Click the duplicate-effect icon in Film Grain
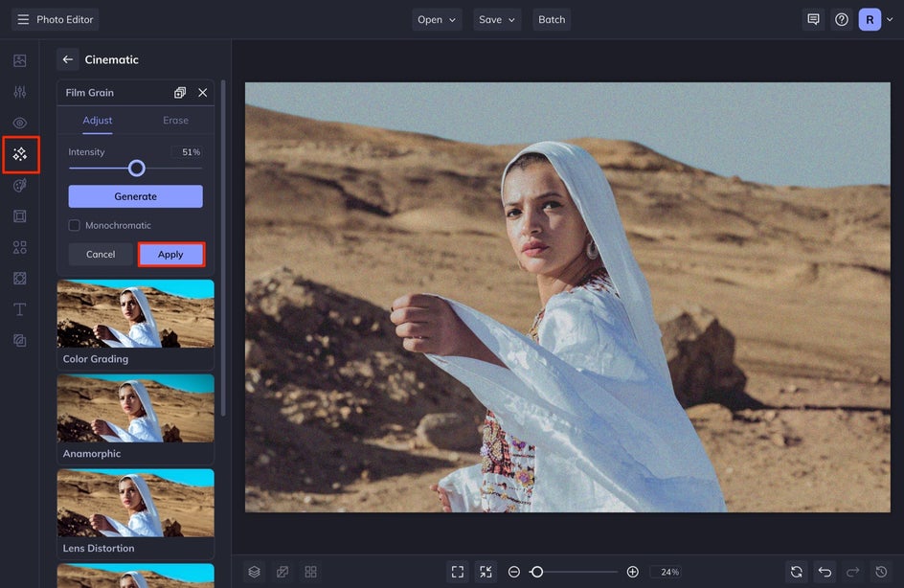Screen dimensions: 904x588 180,92
